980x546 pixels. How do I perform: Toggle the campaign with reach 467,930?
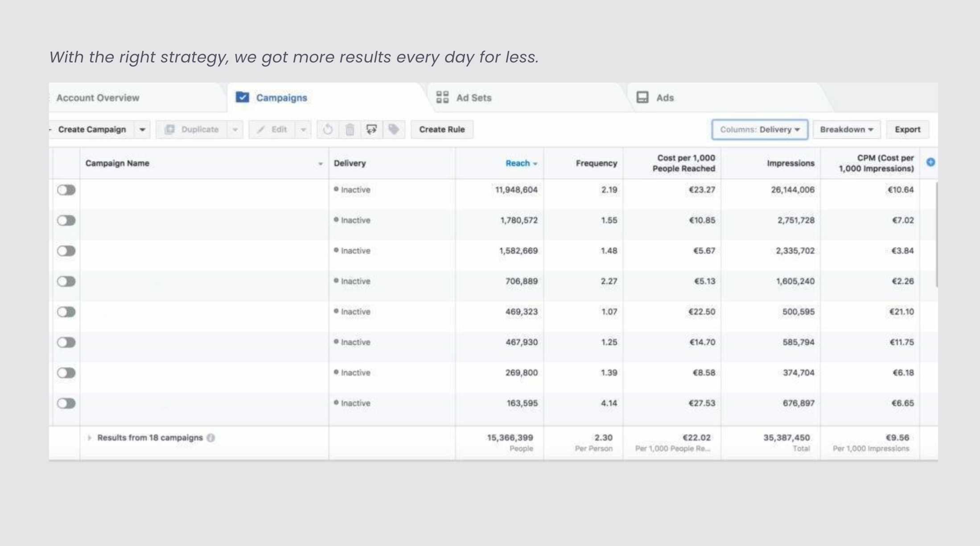pyautogui.click(x=66, y=343)
